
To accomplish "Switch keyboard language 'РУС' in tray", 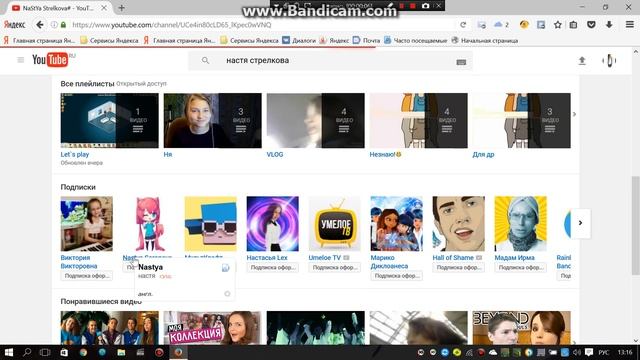I will pyautogui.click(x=604, y=352).
